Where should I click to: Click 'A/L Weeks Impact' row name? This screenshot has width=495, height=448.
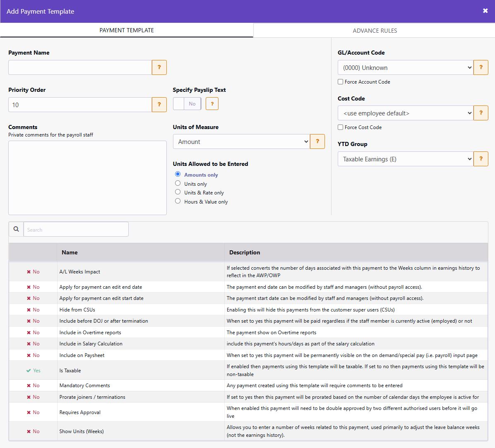(79, 272)
